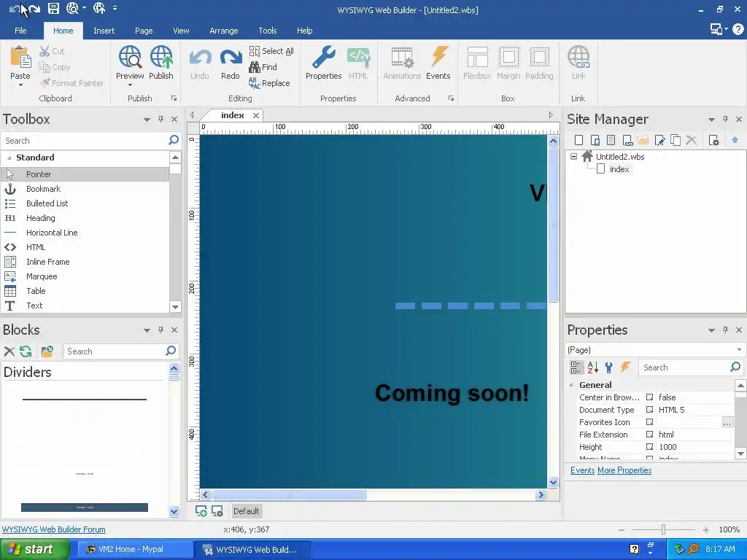Screen dimensions: 747x560
Task: Switch Properties to categorized view
Action: [x=576, y=367]
